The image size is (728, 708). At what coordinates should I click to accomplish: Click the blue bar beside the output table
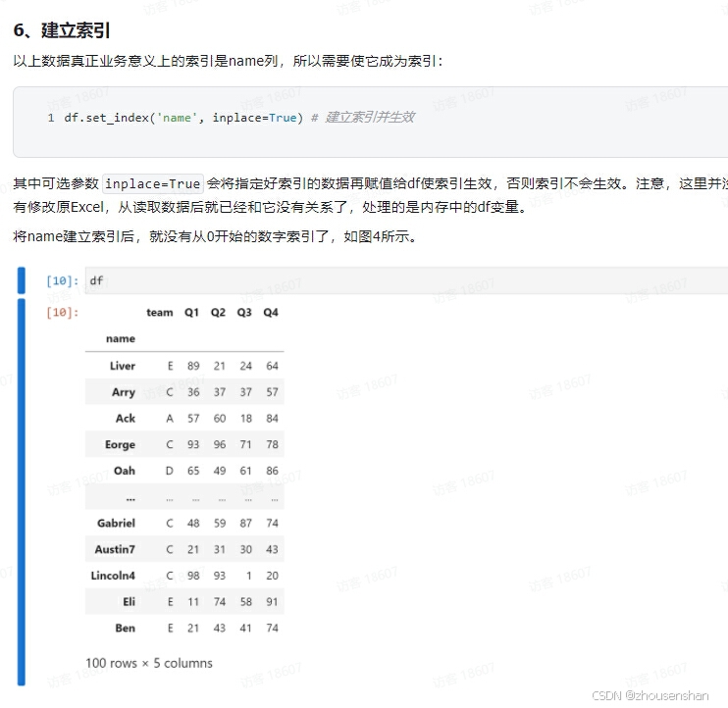(22, 492)
